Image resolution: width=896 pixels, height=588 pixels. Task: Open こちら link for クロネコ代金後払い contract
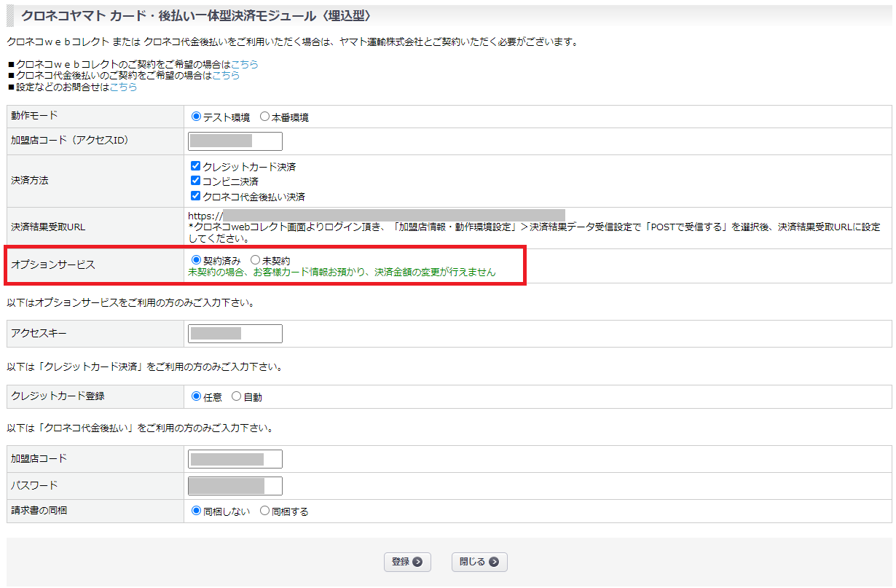pyautogui.click(x=226, y=75)
